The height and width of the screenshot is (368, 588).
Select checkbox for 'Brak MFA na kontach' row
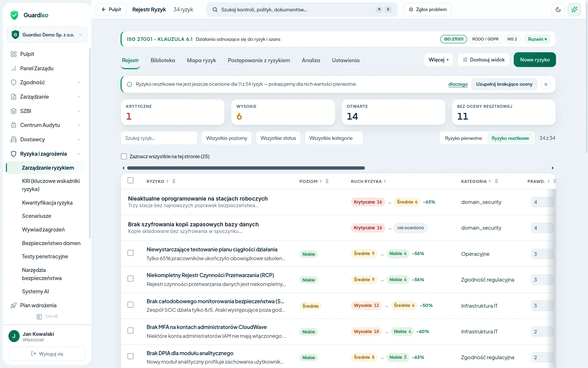click(130, 330)
